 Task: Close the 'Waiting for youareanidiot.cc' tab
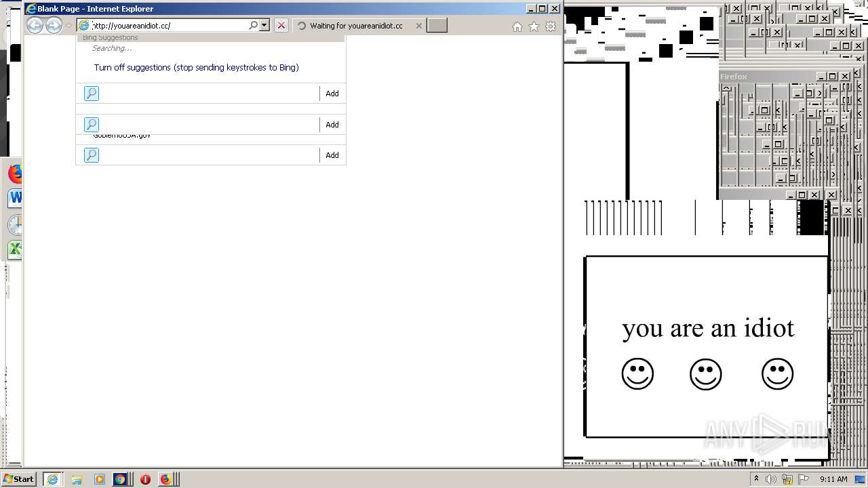[419, 26]
